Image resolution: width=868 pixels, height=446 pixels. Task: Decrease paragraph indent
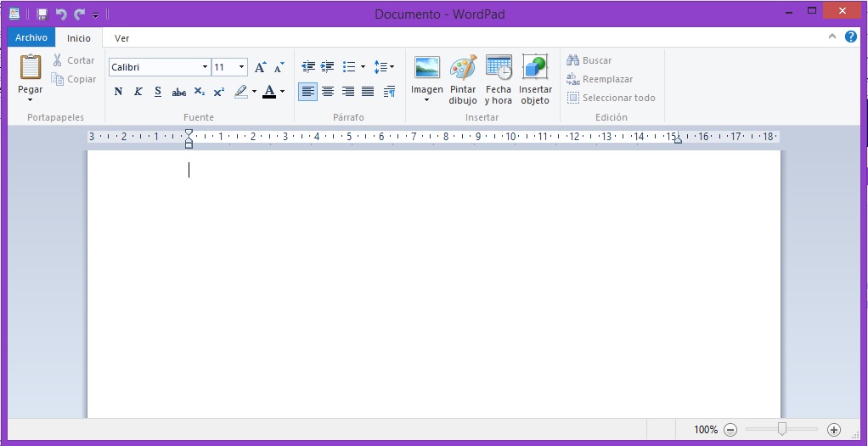point(307,67)
